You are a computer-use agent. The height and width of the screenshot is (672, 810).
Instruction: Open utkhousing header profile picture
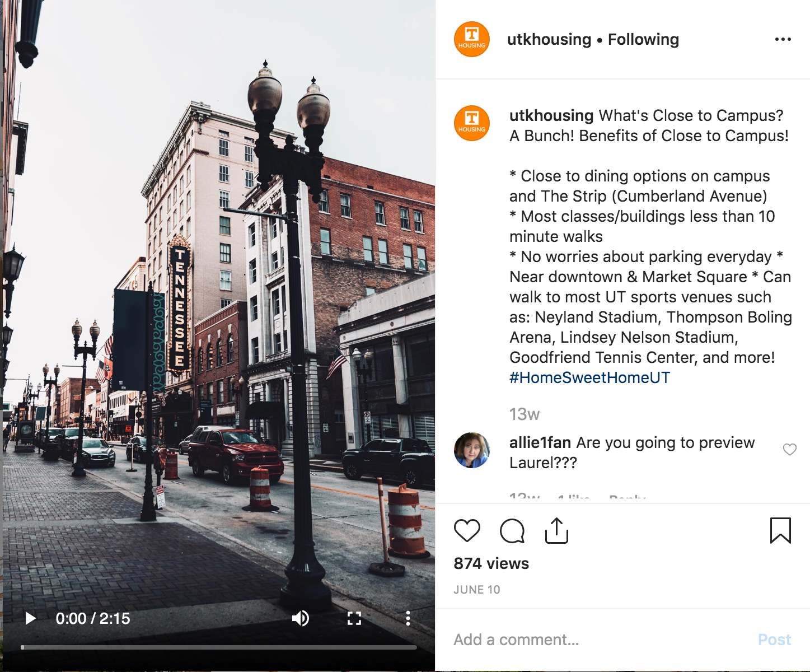(472, 39)
